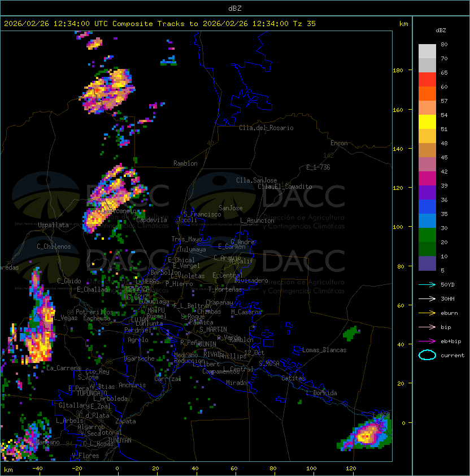The image size is (470, 476).
Task: Click the 140 tick label on right axis
Action: (x=398, y=149)
